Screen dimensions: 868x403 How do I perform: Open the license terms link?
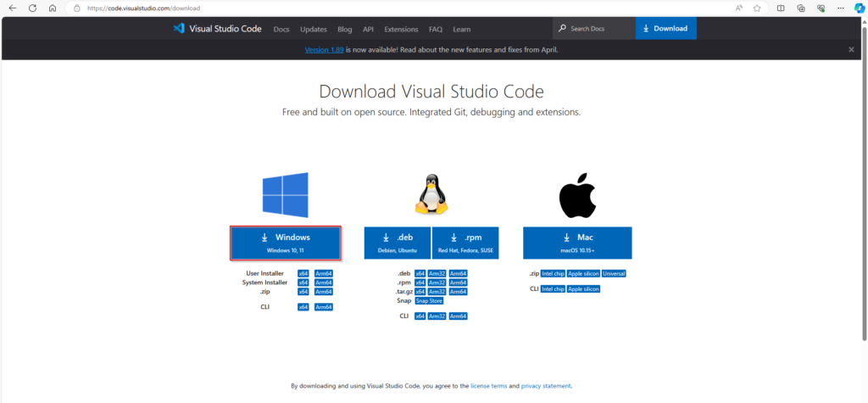[x=489, y=386]
